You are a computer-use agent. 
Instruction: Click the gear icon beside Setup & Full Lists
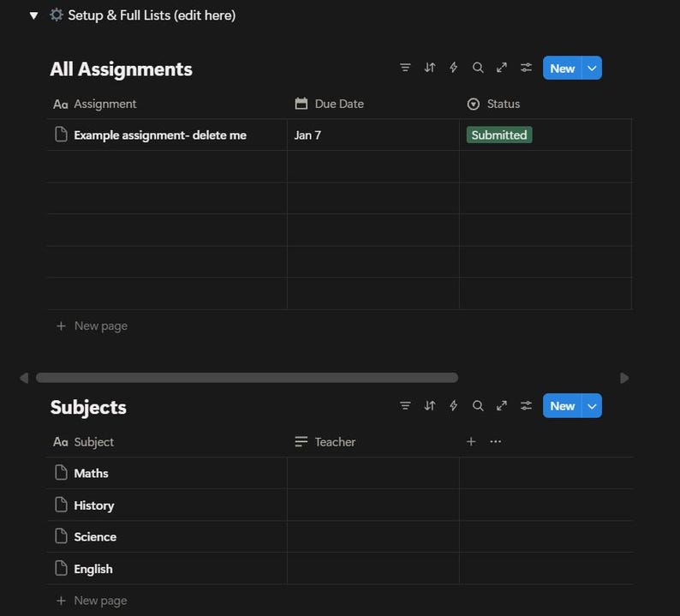(56, 15)
